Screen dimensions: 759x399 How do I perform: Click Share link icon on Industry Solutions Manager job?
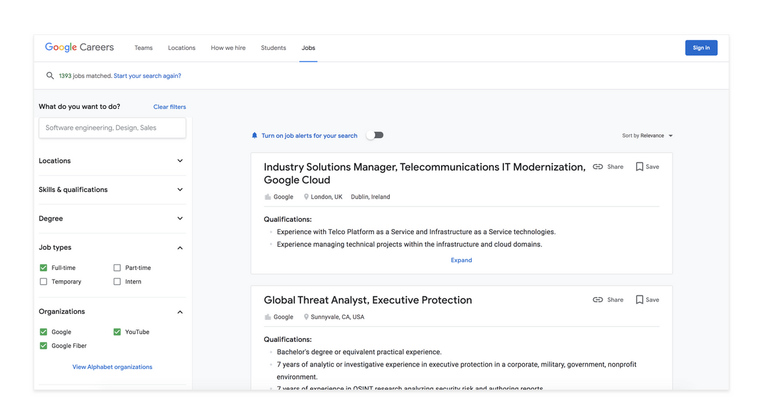[x=598, y=167]
